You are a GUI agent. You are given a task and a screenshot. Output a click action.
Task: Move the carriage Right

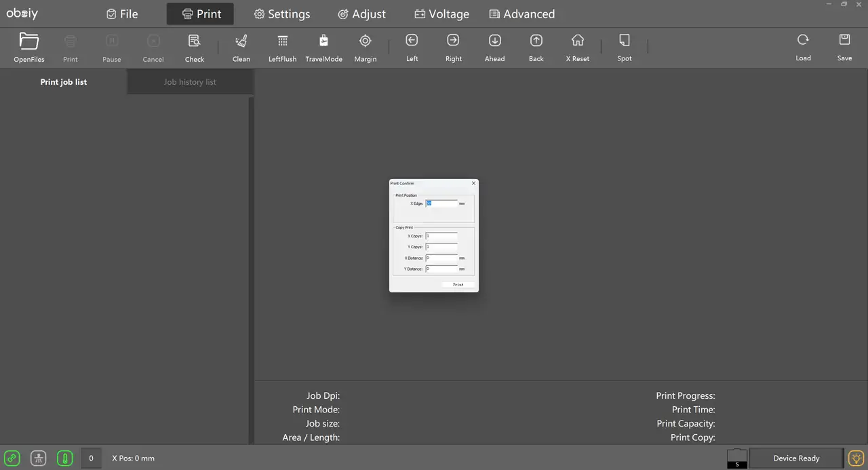point(454,41)
